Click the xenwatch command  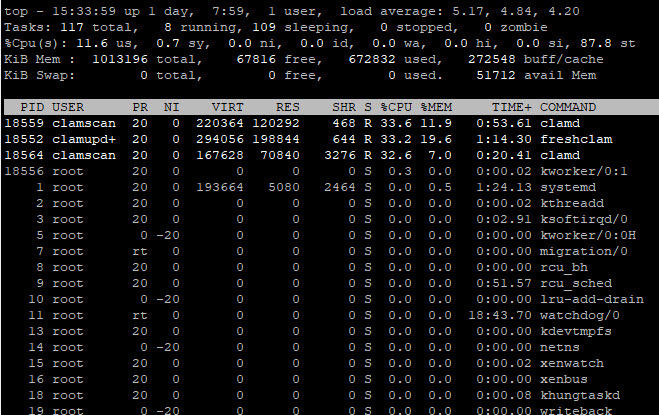pos(572,363)
